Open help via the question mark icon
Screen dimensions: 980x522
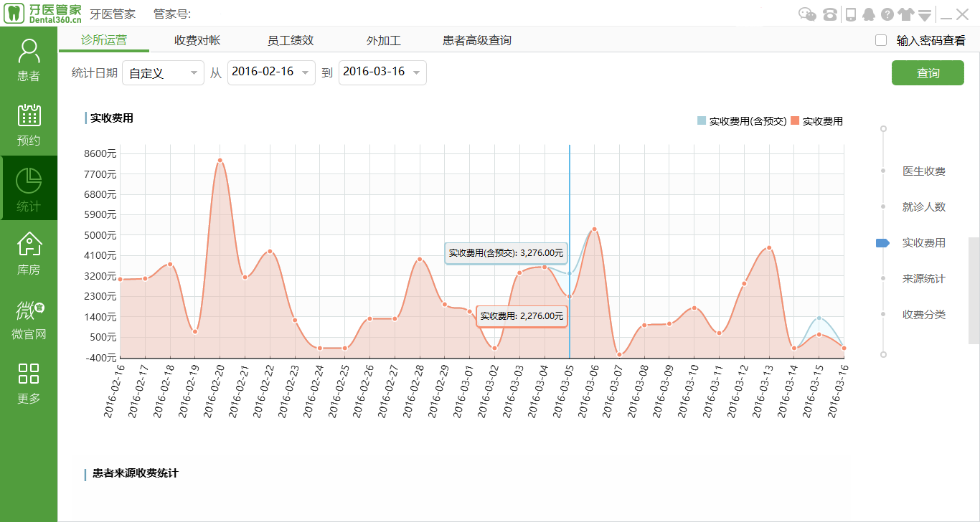[x=887, y=14]
